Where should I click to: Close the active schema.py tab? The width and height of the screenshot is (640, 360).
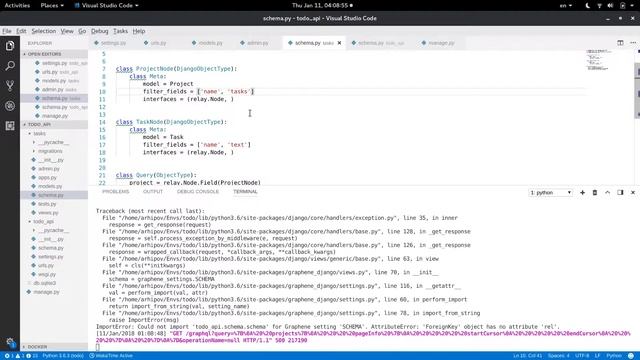(339, 43)
